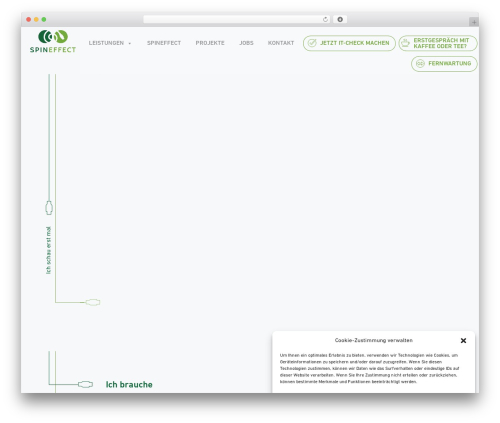Click the green maximize window button

pos(44,19)
